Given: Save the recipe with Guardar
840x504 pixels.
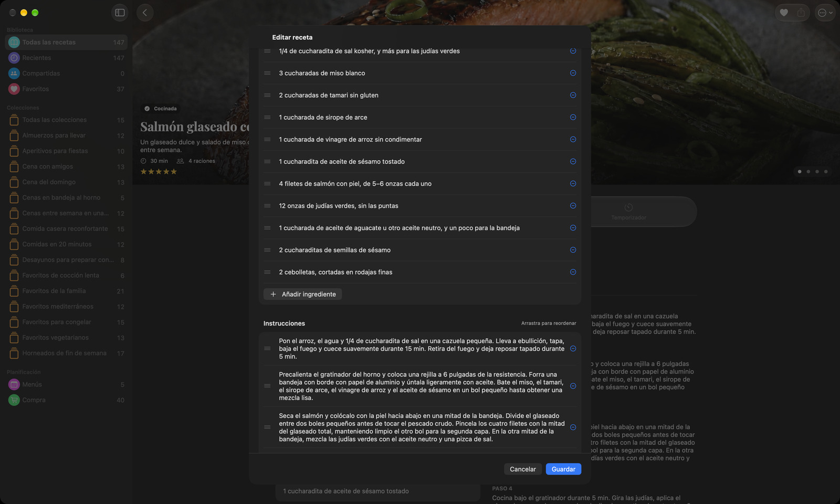Looking at the screenshot, I should [563, 469].
